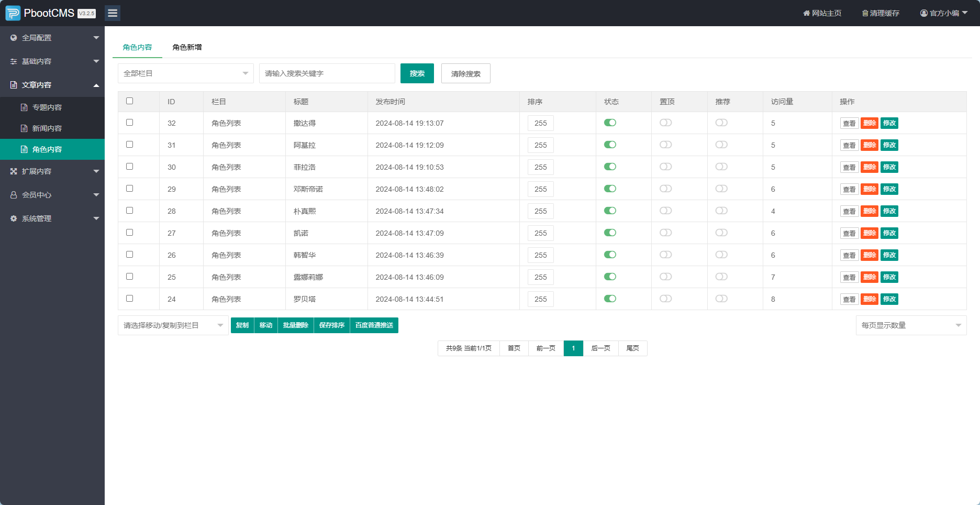
Task: Click the globe icon beside 全局配置
Action: point(14,38)
